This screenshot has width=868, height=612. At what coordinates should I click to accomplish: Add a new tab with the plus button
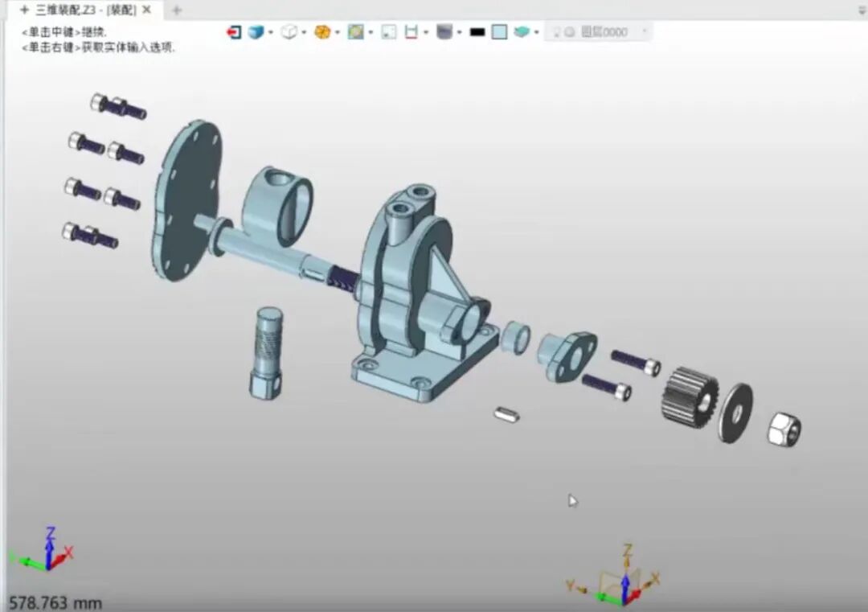pos(177,10)
